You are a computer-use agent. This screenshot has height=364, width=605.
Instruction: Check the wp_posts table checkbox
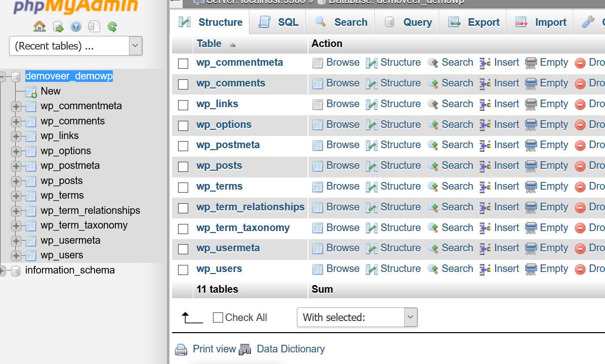click(183, 166)
